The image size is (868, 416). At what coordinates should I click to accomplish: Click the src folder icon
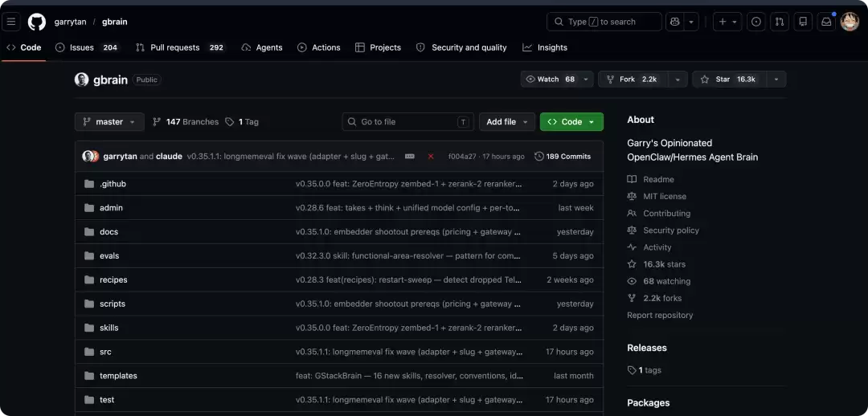[x=89, y=352]
